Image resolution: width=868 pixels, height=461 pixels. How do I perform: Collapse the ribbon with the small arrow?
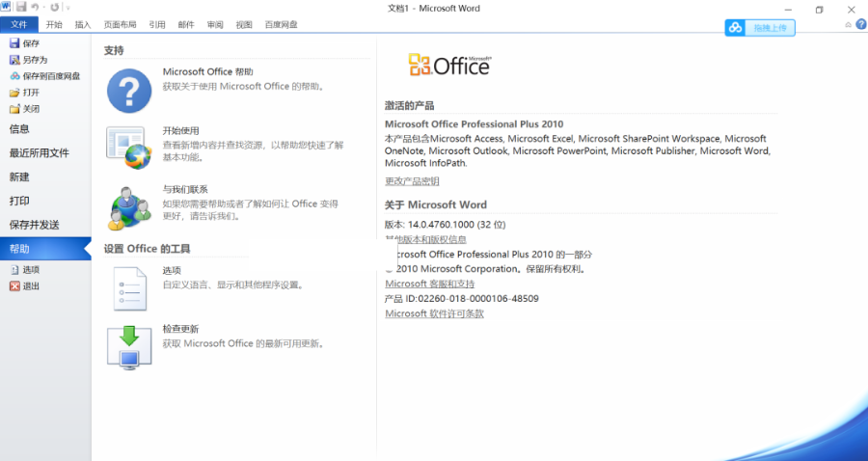[848, 25]
